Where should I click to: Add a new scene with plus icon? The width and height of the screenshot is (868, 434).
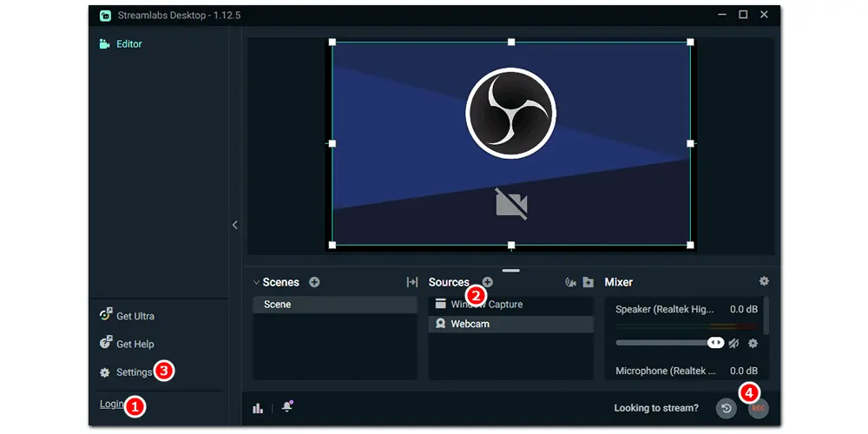(314, 282)
